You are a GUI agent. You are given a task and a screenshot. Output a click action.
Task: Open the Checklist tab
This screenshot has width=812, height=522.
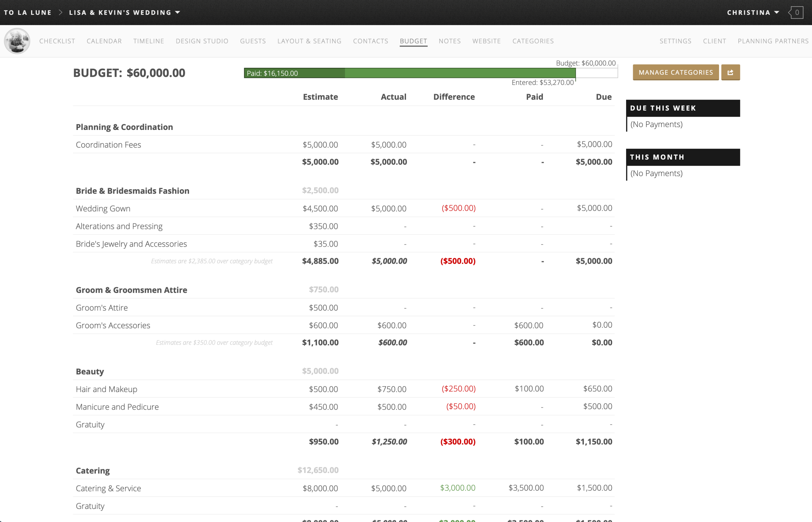57,41
